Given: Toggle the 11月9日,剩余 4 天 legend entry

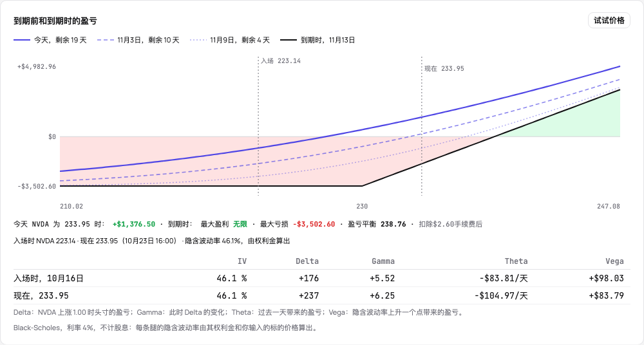Looking at the screenshot, I should tap(230, 41).
